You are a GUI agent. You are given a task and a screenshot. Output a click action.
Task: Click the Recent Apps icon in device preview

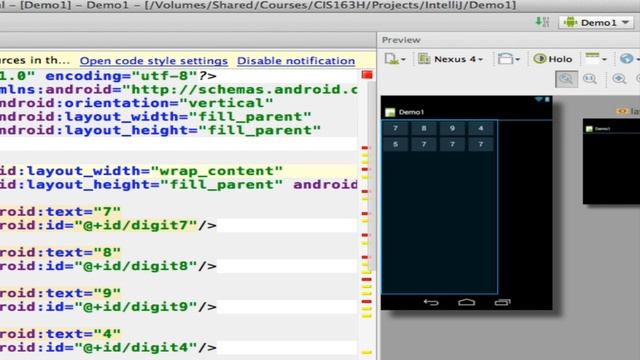point(502,302)
